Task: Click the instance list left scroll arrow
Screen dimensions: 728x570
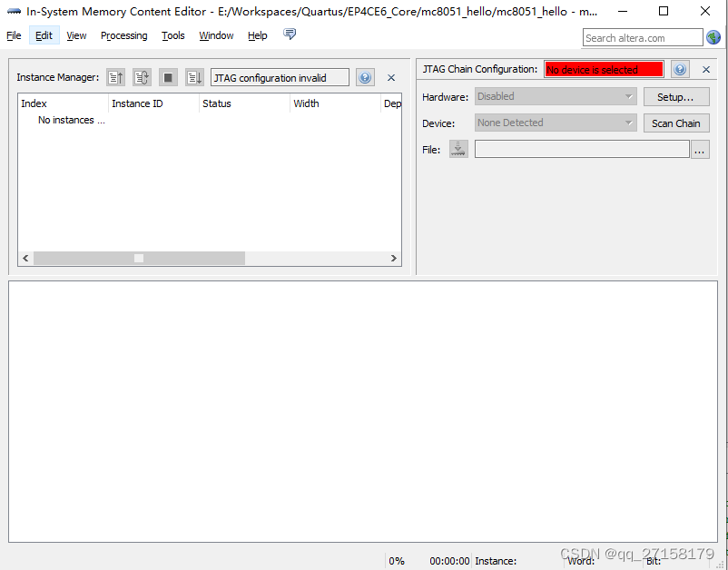Action: 26,258
